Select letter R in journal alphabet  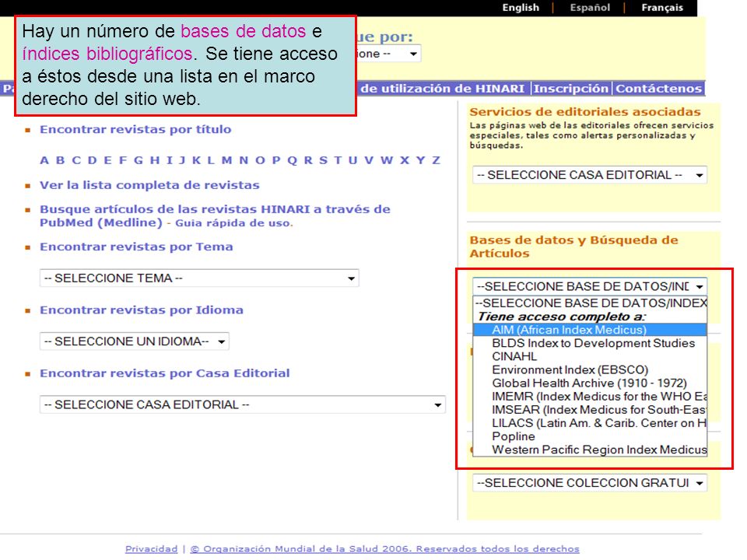point(308,160)
